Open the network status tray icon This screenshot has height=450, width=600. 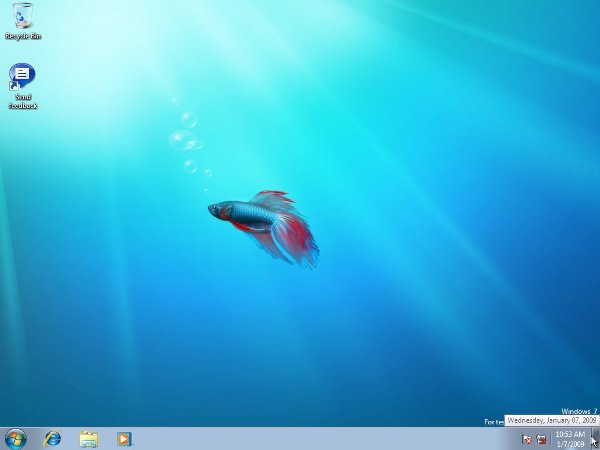tap(541, 439)
